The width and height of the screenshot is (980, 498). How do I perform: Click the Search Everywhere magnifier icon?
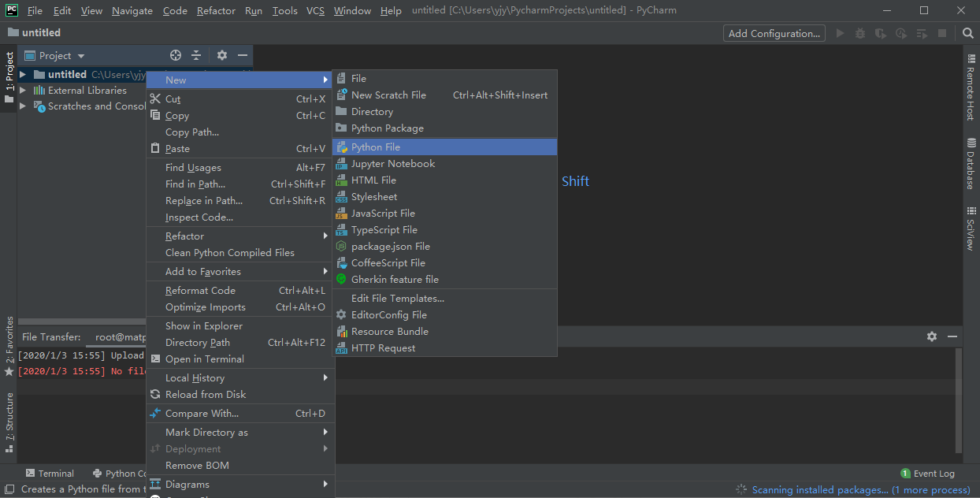pos(967,33)
